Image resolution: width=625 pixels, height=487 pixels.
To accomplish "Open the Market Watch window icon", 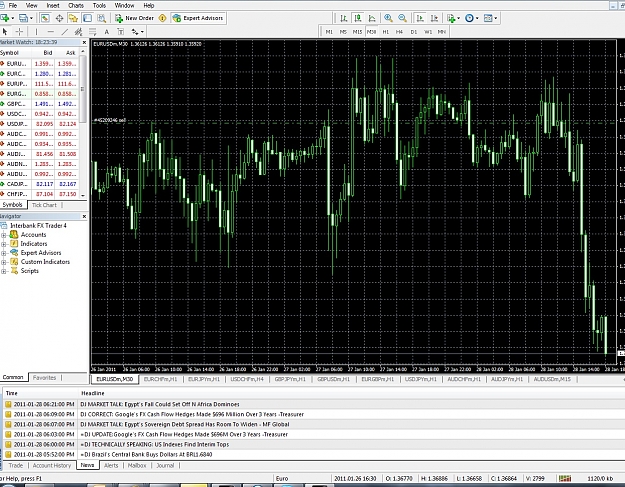I will [45, 18].
